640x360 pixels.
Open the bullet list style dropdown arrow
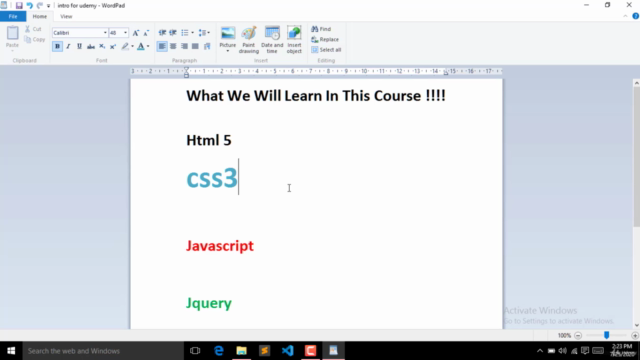pyautogui.click(x=193, y=33)
